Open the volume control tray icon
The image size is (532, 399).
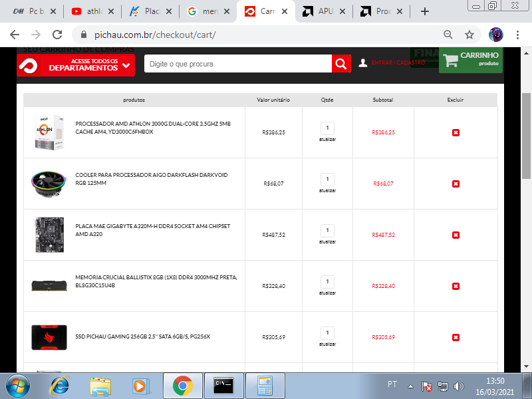458,386
